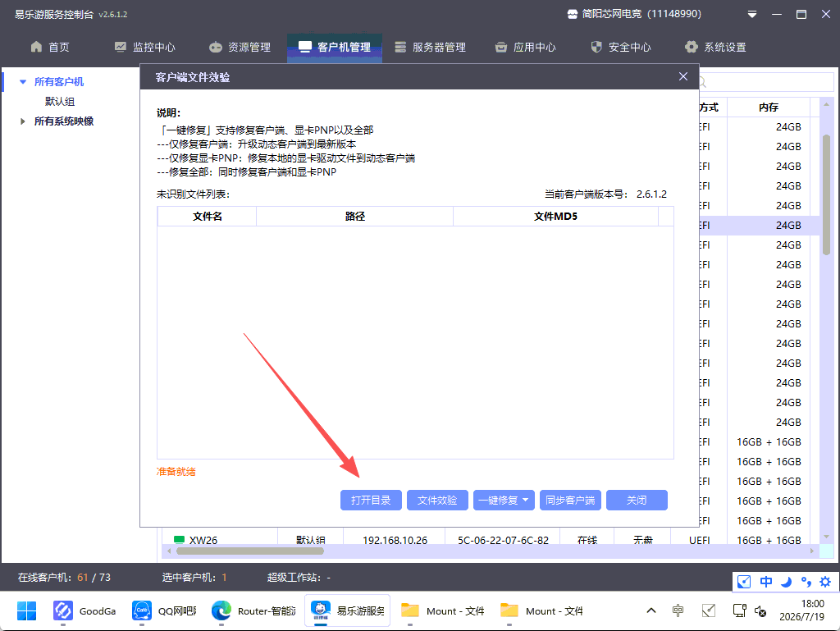Click MAC address 5C-06-22-07-6C-82
Viewport: 840px width, 631px height.
[503, 540]
